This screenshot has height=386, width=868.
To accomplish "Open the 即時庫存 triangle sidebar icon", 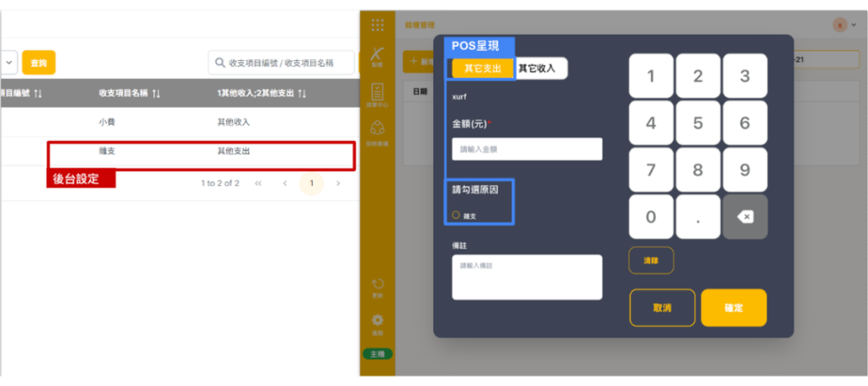I will click(x=377, y=133).
